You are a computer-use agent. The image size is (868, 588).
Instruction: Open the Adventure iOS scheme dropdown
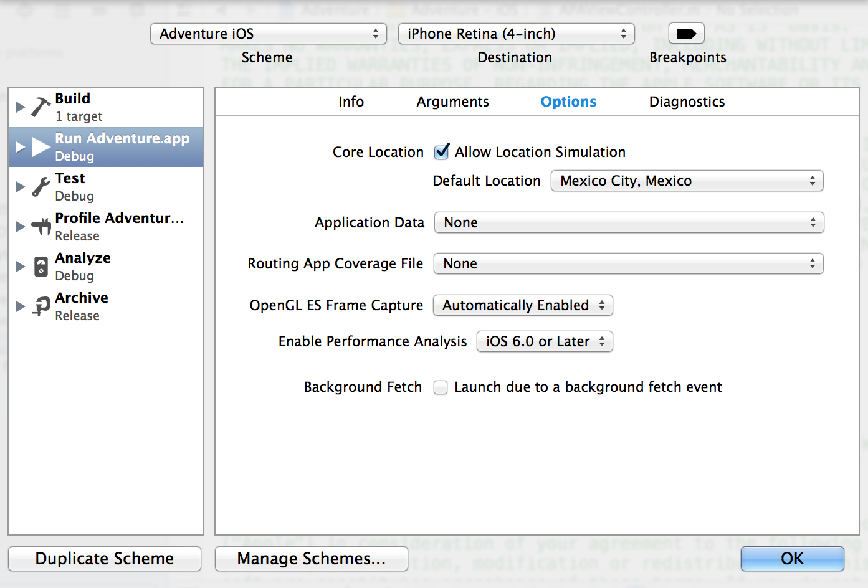tap(269, 34)
